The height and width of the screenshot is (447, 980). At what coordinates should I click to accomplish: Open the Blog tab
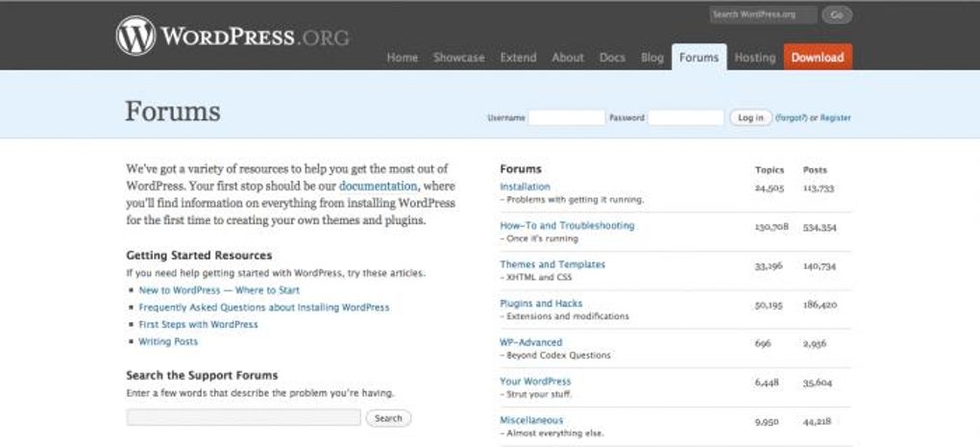pos(651,58)
